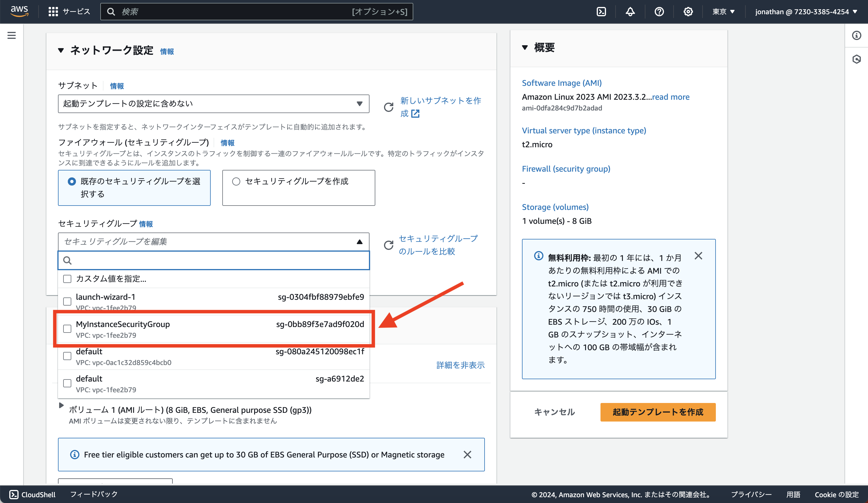Open the account settings gear
The image size is (868, 503).
pos(688,11)
